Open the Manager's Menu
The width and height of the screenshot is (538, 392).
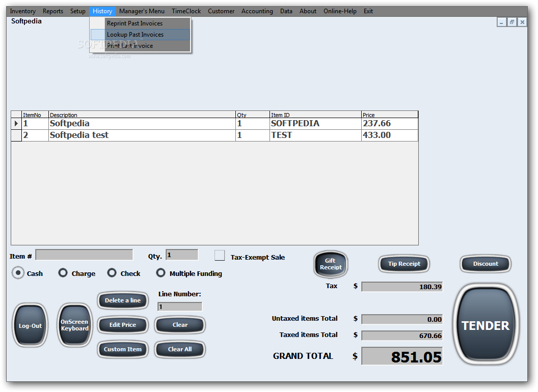142,11
